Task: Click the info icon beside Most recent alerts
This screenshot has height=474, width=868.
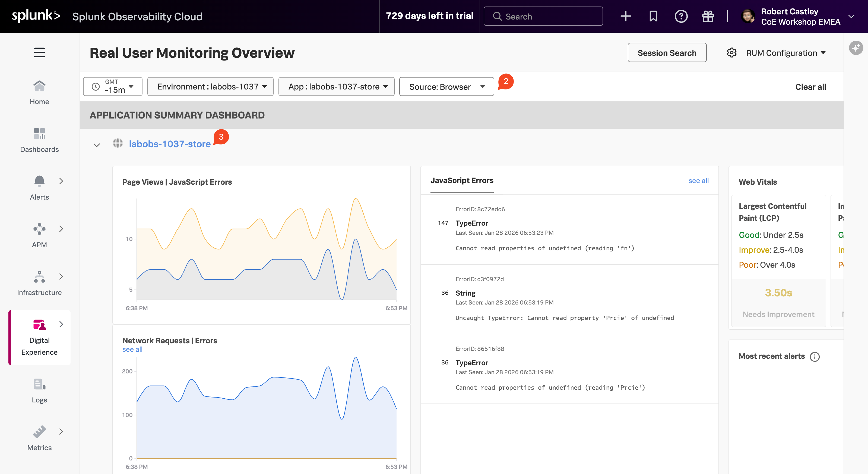Action: (815, 357)
